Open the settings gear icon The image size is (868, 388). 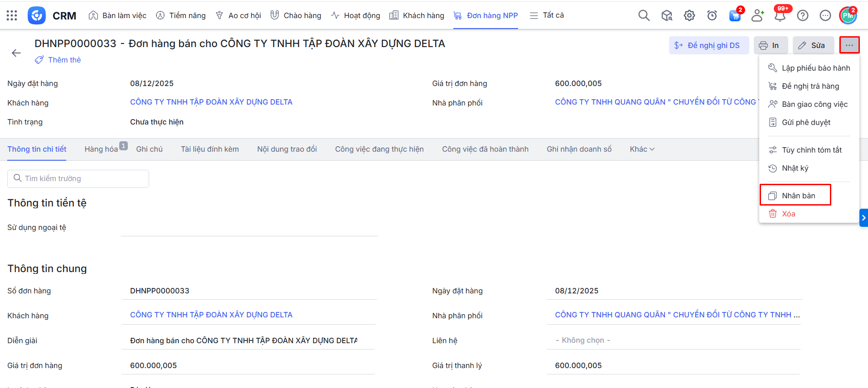point(689,15)
